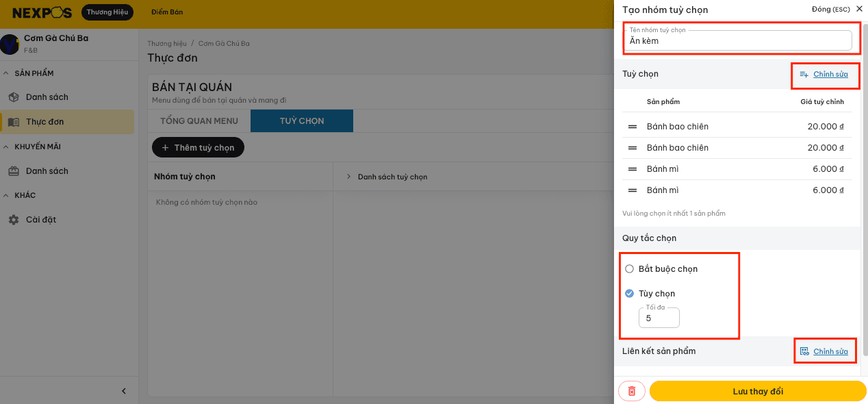Collapse the KHÁC sidebar section
The height and width of the screenshot is (404, 868).
tap(7, 195)
